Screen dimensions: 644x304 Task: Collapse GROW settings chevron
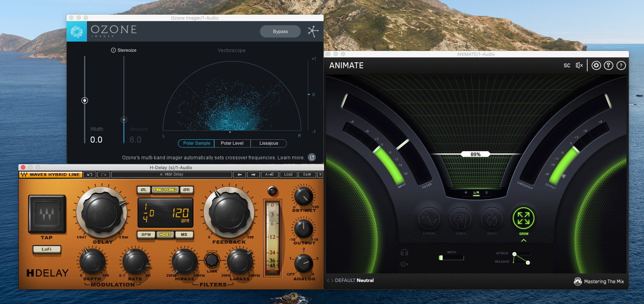click(524, 240)
